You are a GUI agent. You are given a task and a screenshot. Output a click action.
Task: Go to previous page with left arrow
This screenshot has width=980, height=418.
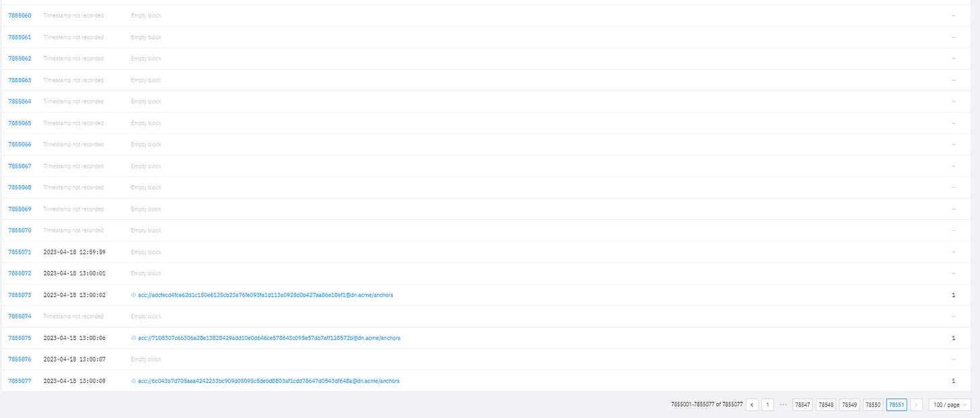coord(752,405)
